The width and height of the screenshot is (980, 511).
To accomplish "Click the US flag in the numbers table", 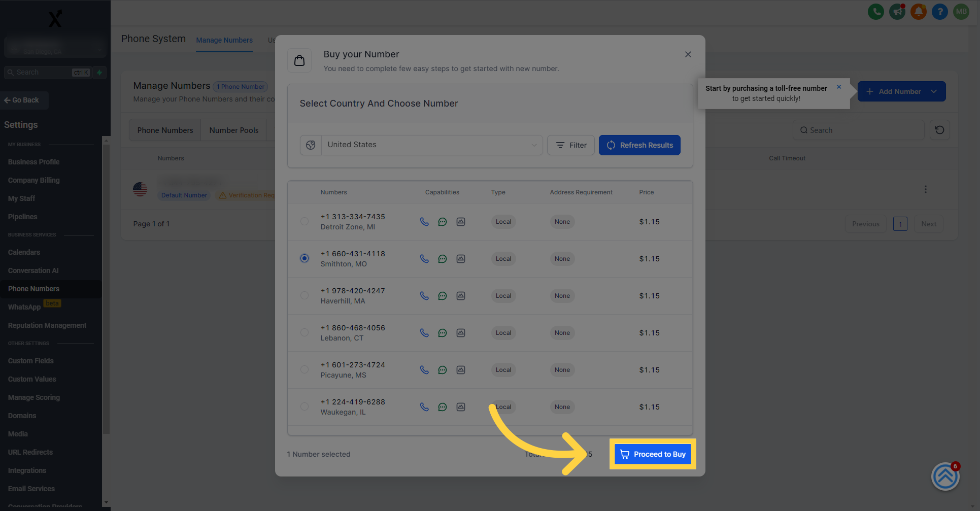I will tap(140, 189).
